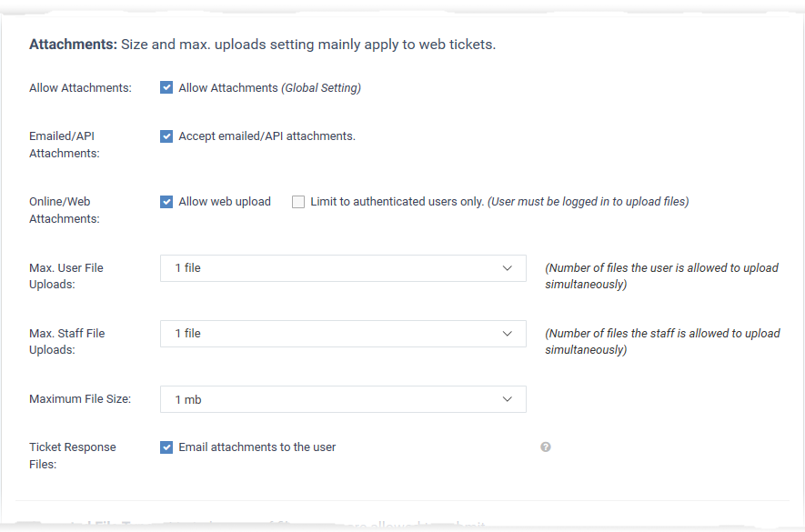Image resolution: width=805 pixels, height=532 pixels.
Task: Click the Allow Attachments (Global Setting) label text
Action: tap(269, 88)
